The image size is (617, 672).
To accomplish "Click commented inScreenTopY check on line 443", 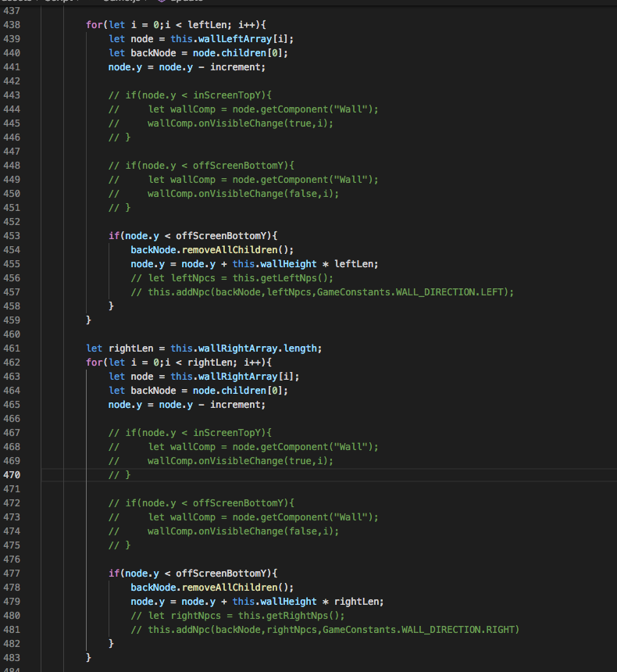I will (190, 95).
